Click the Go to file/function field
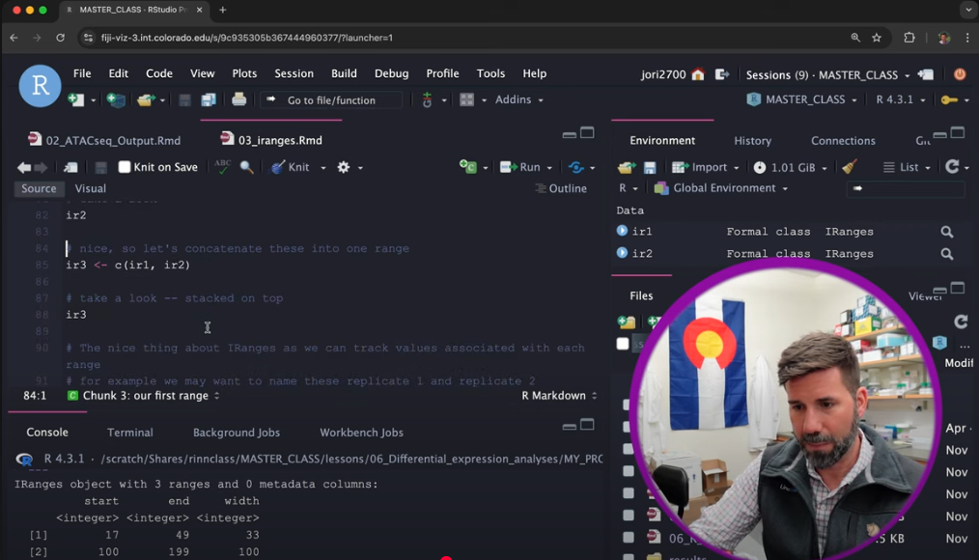 331,99
